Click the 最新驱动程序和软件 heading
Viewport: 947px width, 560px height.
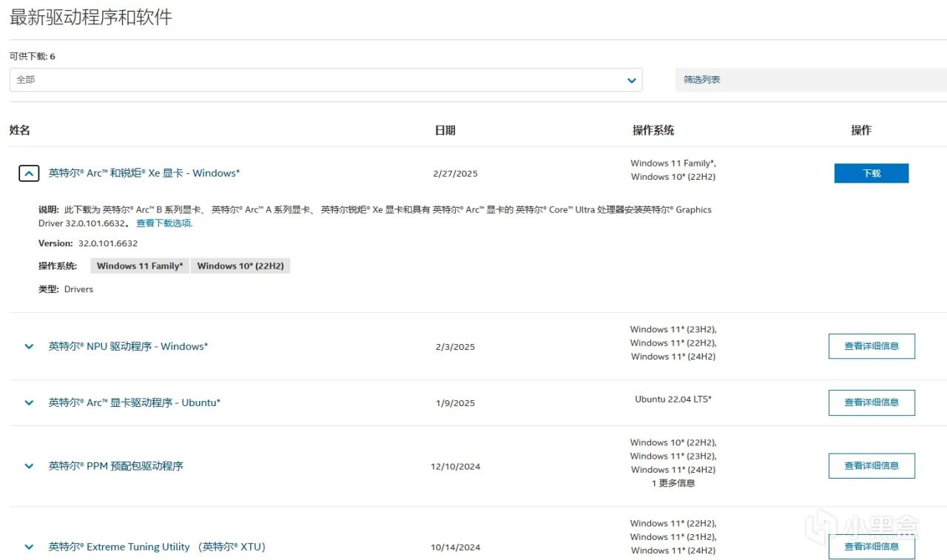coord(91,17)
